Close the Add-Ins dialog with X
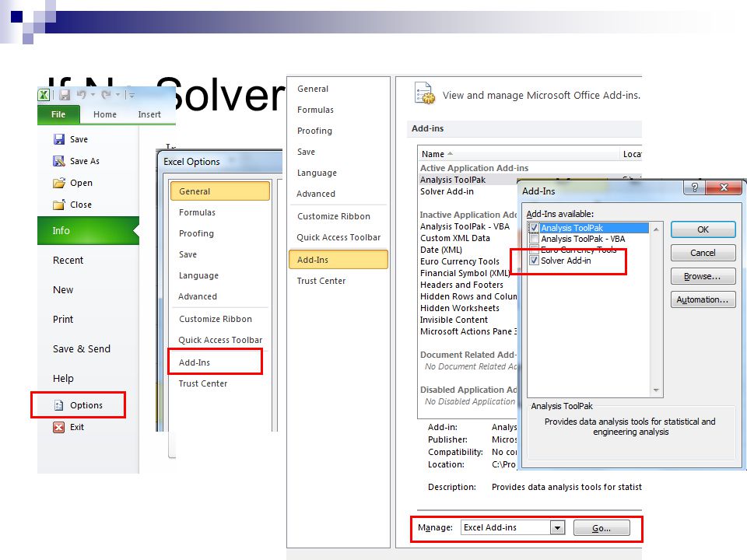This screenshot has width=747, height=560. 724,187
